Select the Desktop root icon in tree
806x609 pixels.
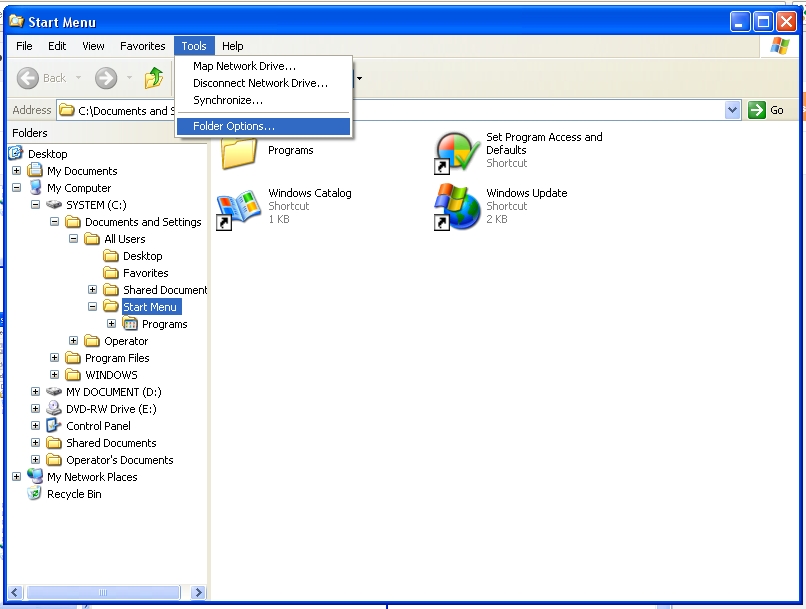click(16, 153)
